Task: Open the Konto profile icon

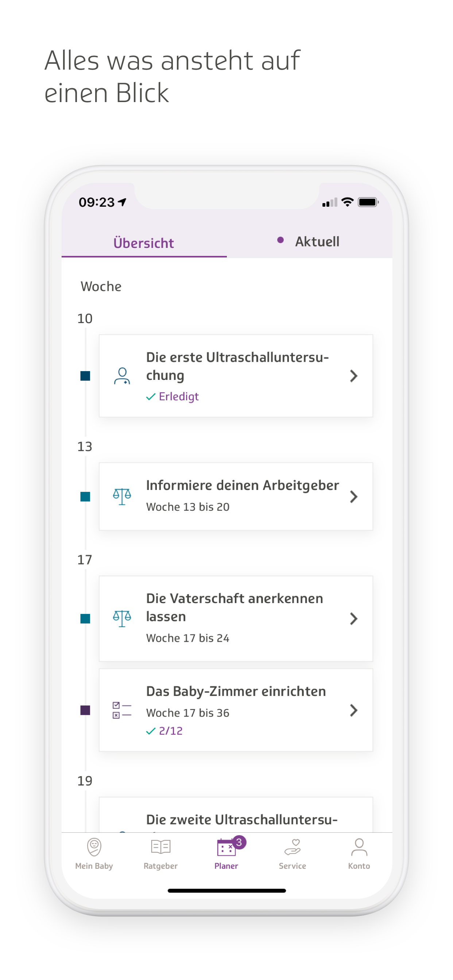Action: pyautogui.click(x=359, y=847)
